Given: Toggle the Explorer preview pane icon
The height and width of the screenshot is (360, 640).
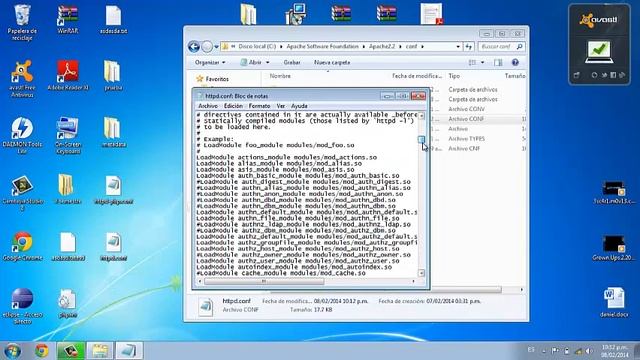Looking at the screenshot, I should [x=498, y=62].
